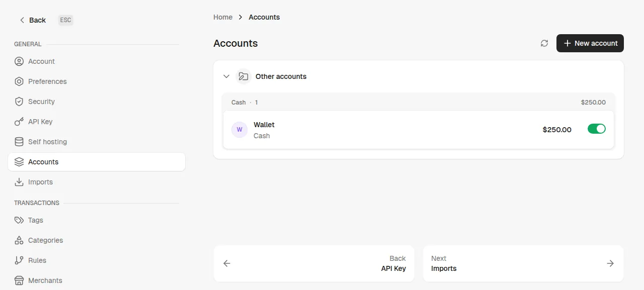Click the Cash group total $250.00
The width and height of the screenshot is (644, 290).
(x=593, y=102)
